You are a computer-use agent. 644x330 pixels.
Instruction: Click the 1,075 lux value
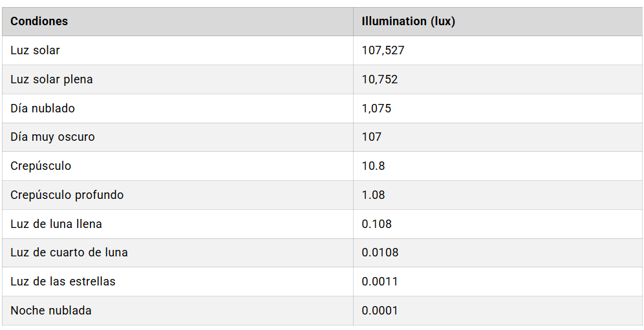[376, 108]
